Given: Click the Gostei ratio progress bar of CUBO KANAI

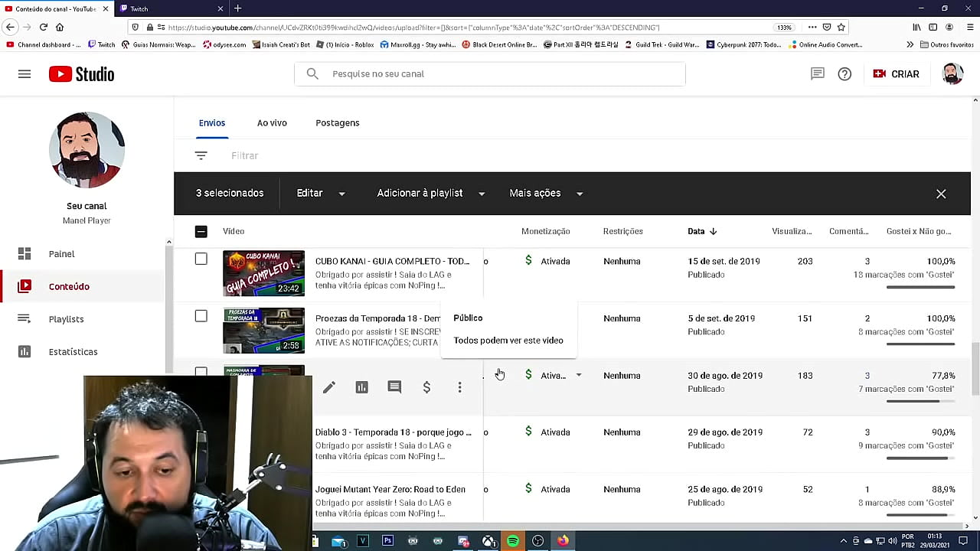Looking at the screenshot, I should pyautogui.click(x=920, y=287).
